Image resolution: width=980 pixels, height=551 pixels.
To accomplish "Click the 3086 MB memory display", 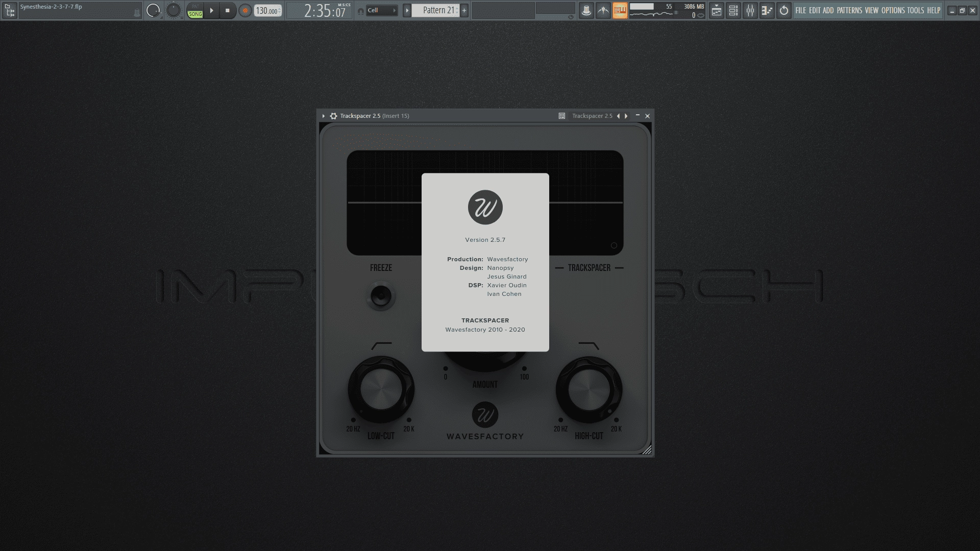I will coord(694,7).
